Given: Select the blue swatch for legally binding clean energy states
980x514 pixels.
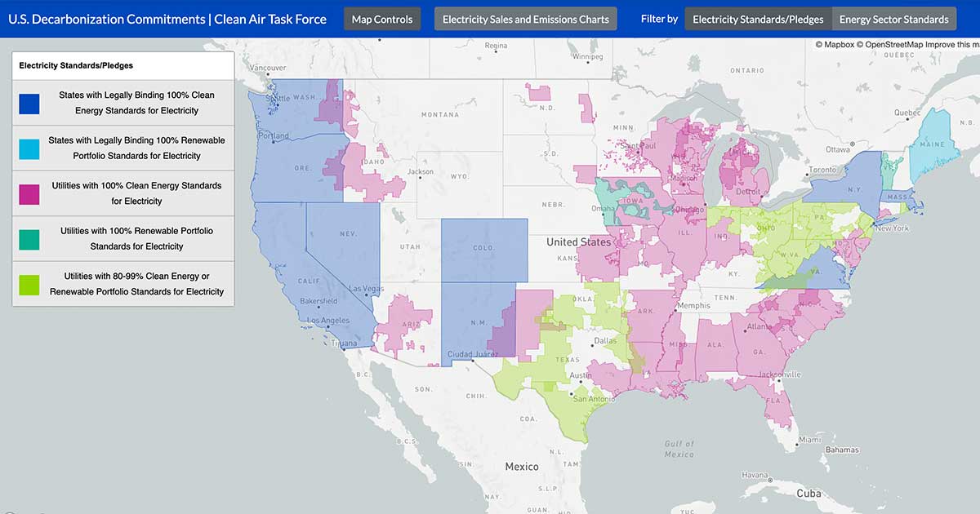Looking at the screenshot, I should pos(27,103).
